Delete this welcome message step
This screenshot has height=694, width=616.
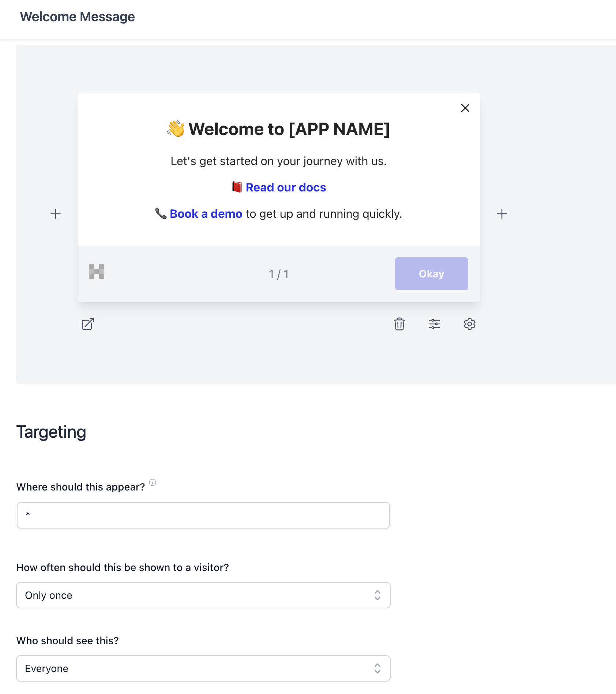coord(399,324)
